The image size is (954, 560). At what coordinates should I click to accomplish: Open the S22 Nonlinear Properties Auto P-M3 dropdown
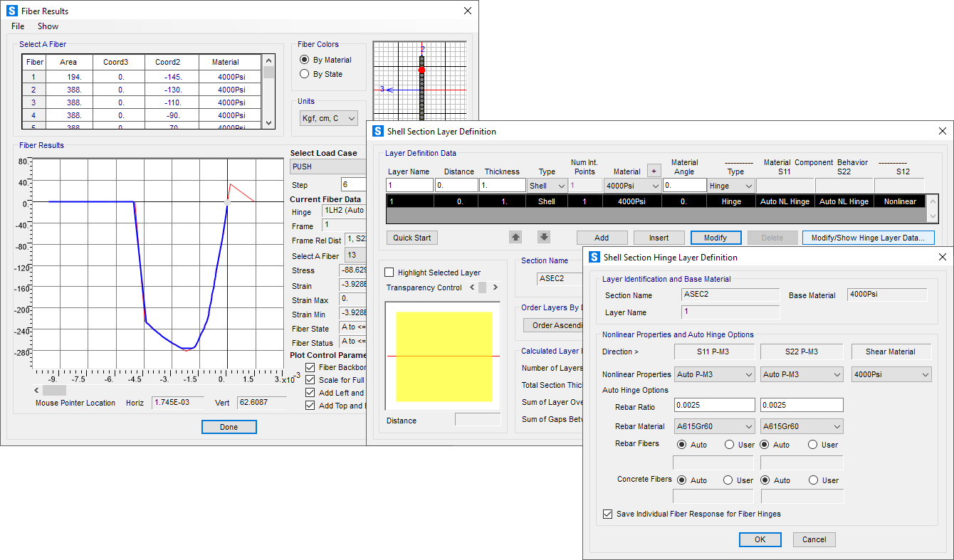[x=802, y=374]
